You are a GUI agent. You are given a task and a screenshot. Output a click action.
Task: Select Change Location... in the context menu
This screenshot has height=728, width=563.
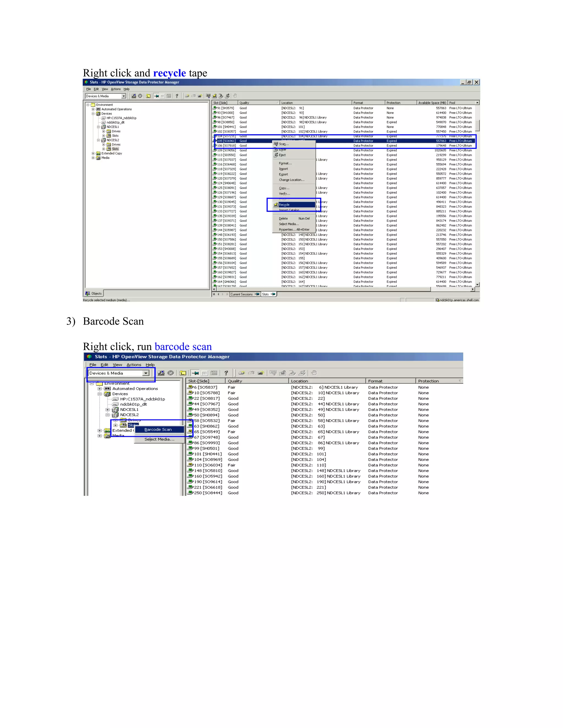[291, 180]
